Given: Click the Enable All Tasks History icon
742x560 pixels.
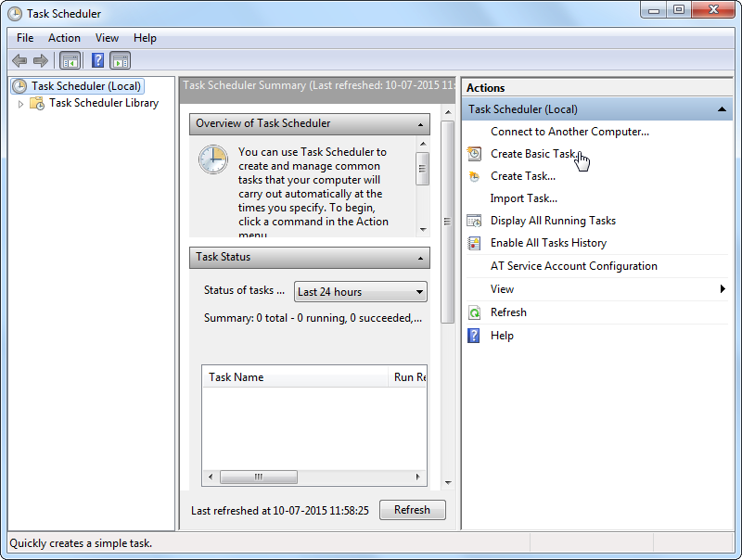Looking at the screenshot, I should (x=474, y=243).
